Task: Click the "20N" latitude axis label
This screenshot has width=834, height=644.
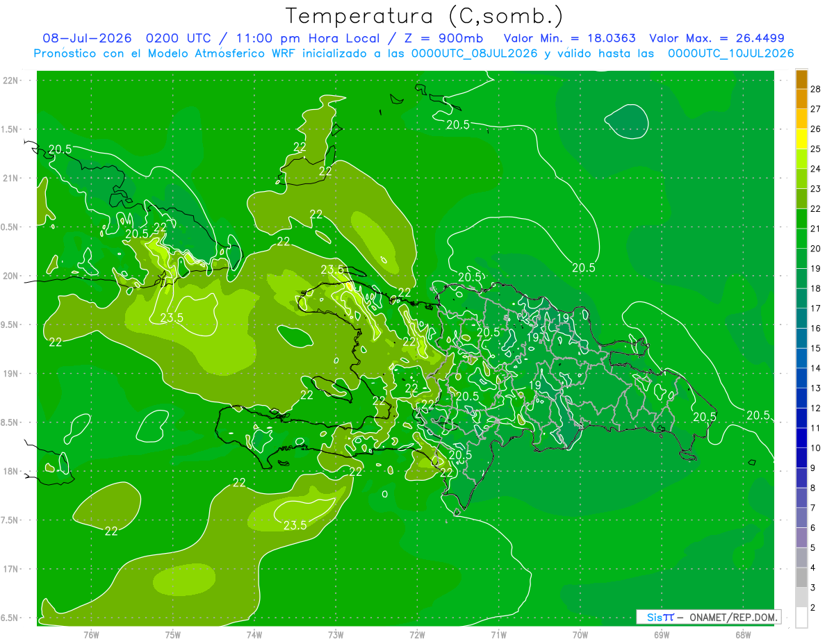Action: point(10,276)
